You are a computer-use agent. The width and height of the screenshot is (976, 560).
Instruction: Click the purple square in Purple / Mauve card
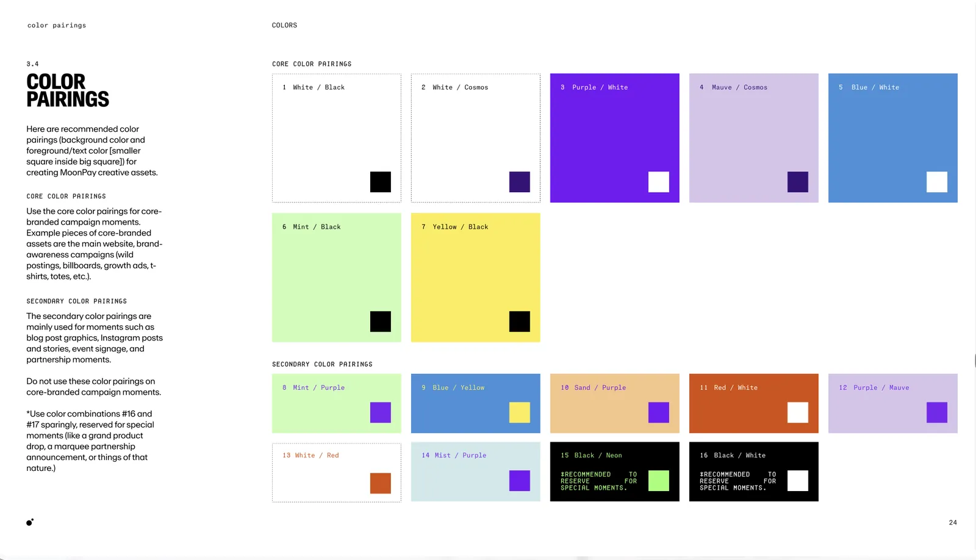(937, 412)
